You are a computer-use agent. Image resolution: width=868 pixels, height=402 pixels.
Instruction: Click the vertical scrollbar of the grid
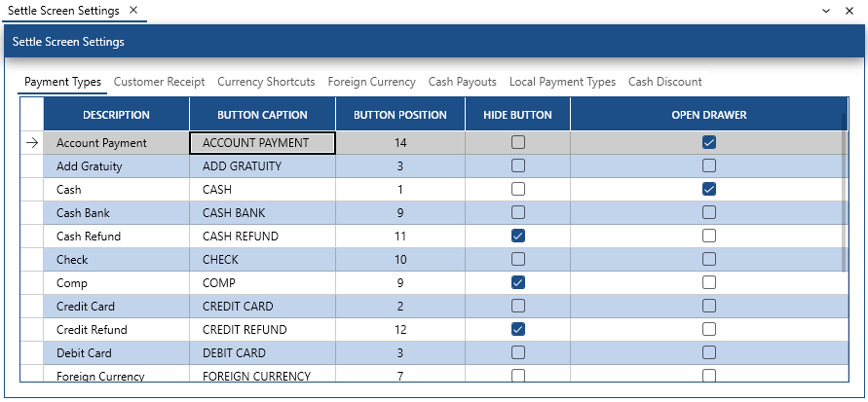click(x=844, y=195)
